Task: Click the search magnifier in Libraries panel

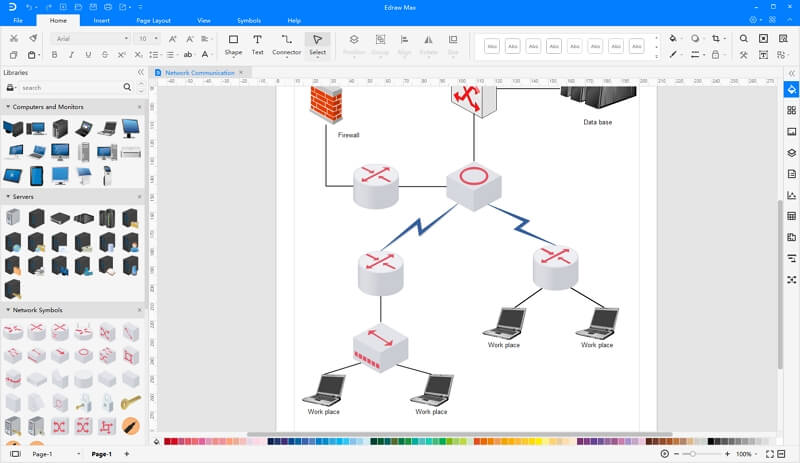Action: point(127,87)
